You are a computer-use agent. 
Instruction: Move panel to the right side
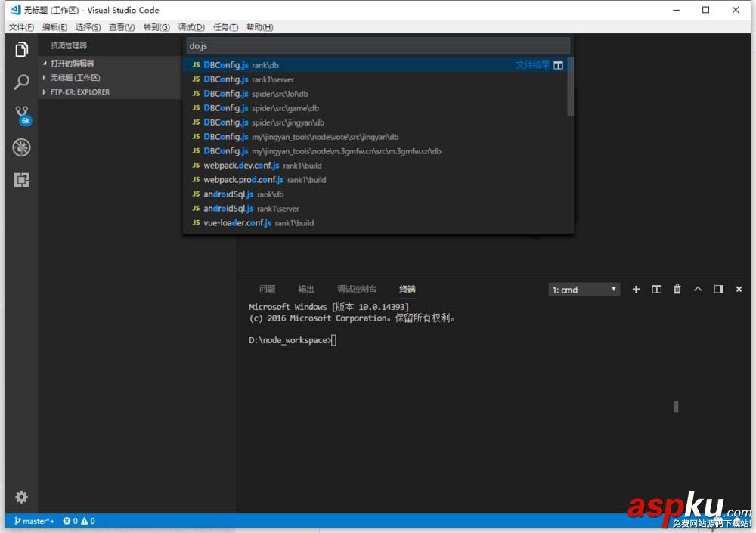tap(718, 289)
